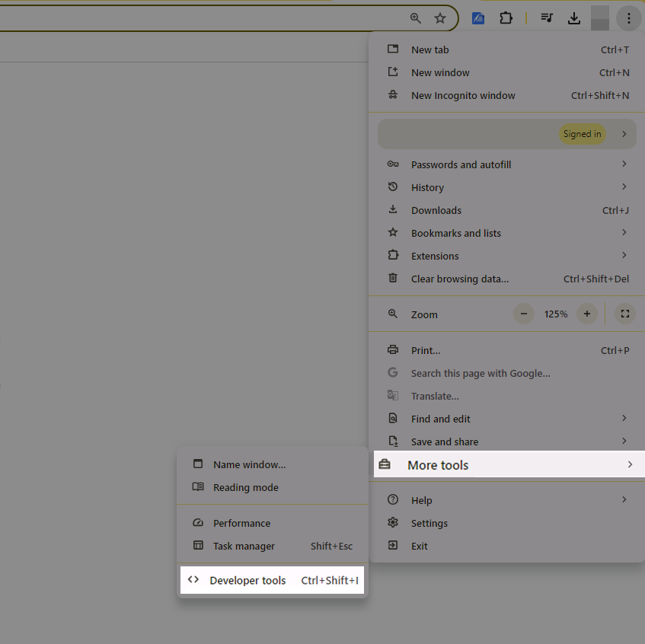The image size is (645, 644).
Task: Click the Print printer icon
Action: pos(393,349)
